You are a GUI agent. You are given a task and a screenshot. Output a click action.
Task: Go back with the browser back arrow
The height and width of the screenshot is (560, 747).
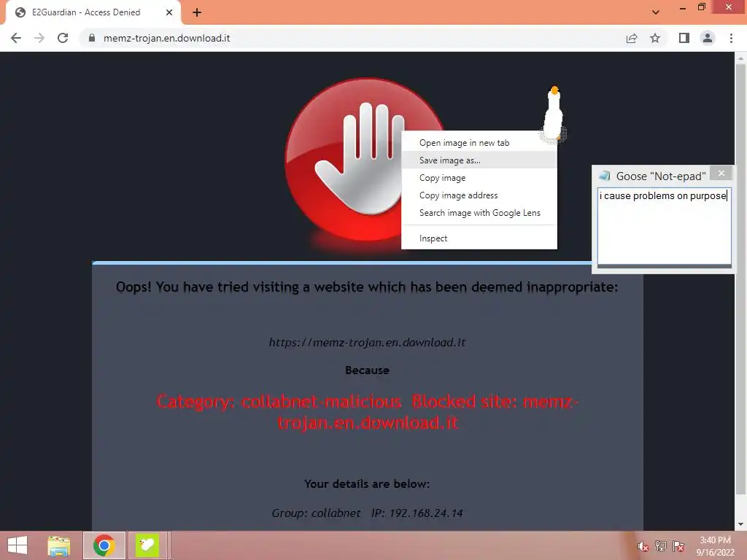tap(16, 38)
